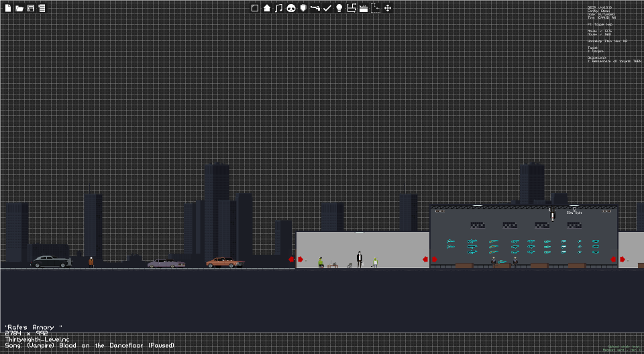Click the pedestrian in the orange coat

(x=91, y=262)
